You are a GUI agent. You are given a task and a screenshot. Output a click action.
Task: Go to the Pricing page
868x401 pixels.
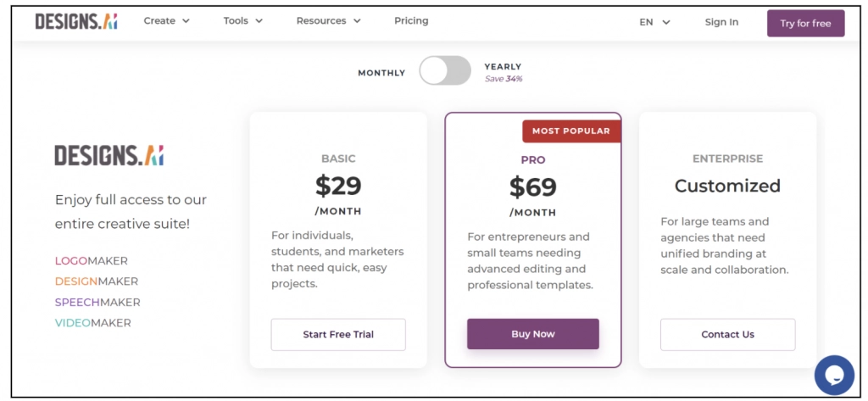point(411,21)
